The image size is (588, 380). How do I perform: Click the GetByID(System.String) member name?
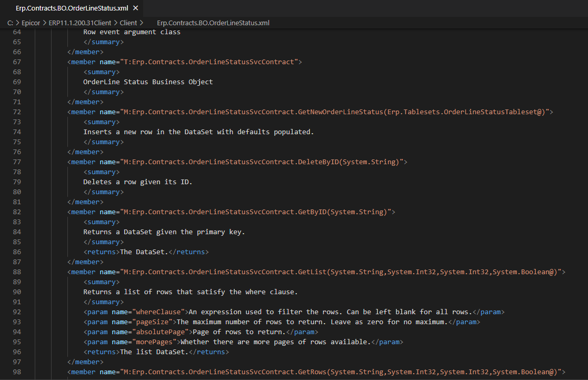[255, 212]
